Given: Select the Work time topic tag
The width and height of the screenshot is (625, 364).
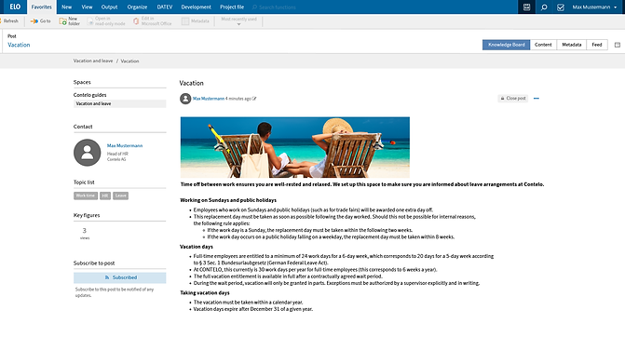Looking at the screenshot, I should [x=86, y=195].
